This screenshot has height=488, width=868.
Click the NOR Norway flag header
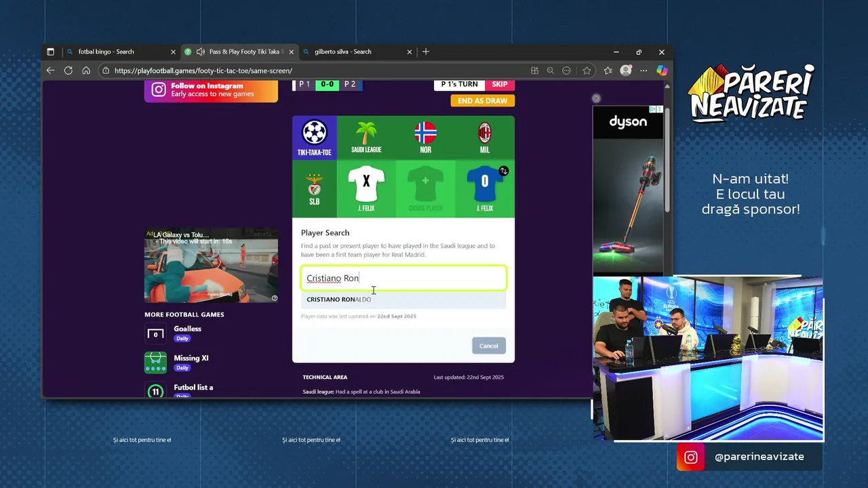[425, 138]
